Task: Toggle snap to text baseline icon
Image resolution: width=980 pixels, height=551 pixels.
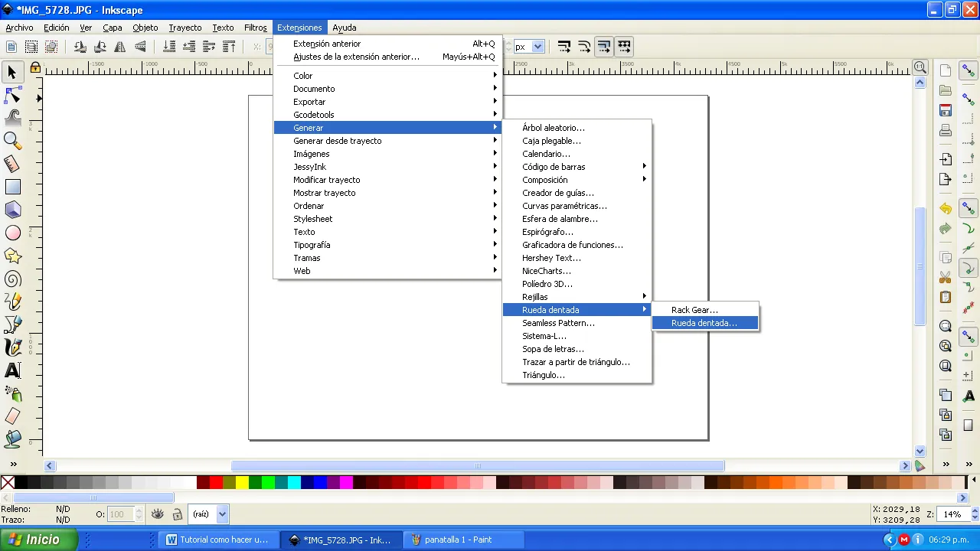Action: [969, 396]
